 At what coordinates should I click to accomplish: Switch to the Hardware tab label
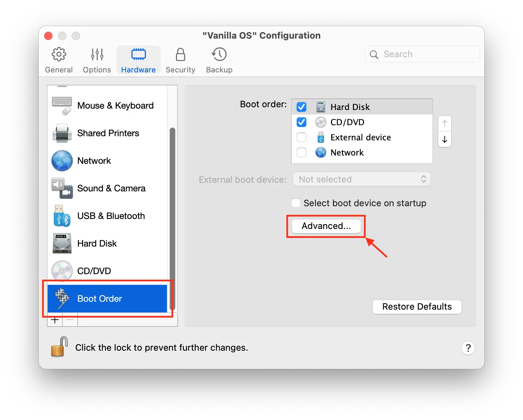(138, 70)
